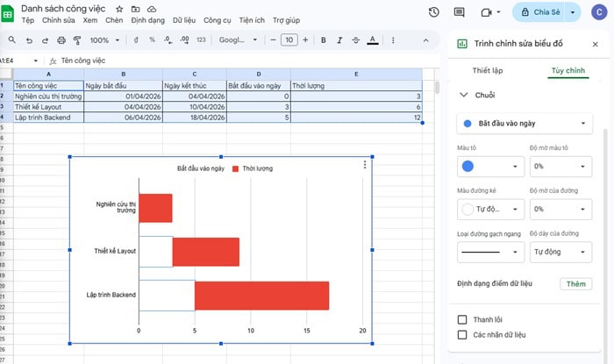Image resolution: width=614 pixels, height=364 pixels.
Task: Click the print icon in toolbar
Action: [61, 40]
